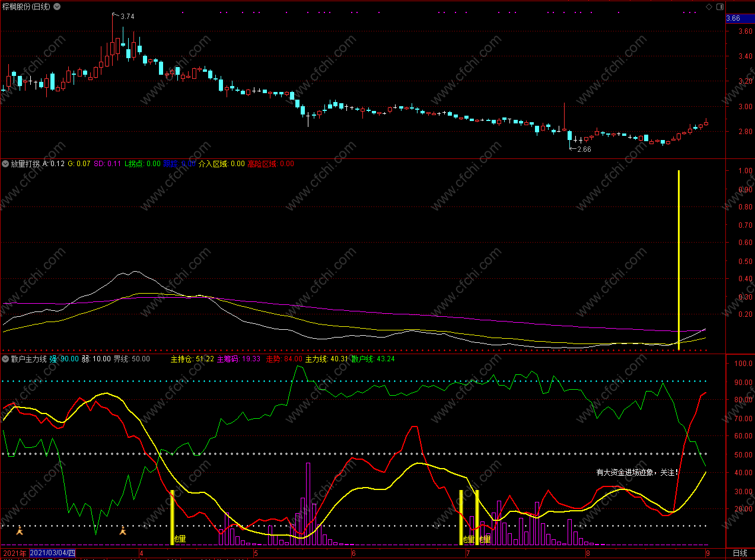Click the 地量 yellow bar near April
The height and width of the screenshot is (560, 755).
pos(172,517)
